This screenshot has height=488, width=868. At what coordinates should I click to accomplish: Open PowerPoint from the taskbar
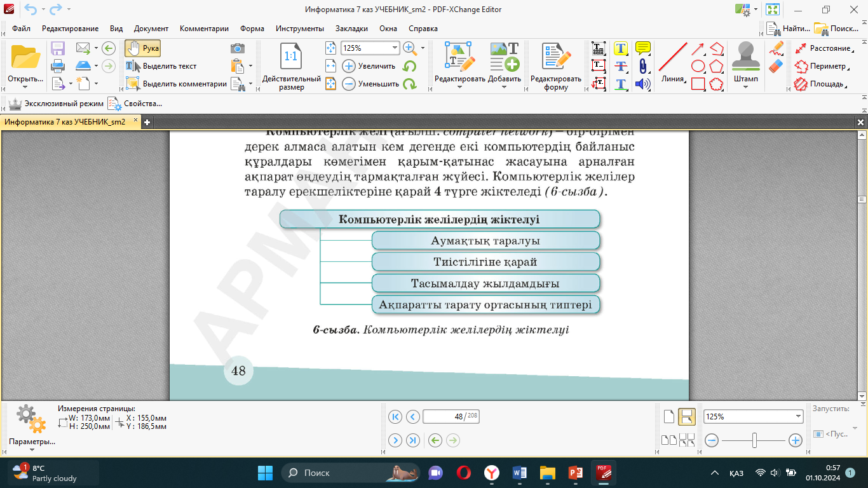click(x=575, y=473)
